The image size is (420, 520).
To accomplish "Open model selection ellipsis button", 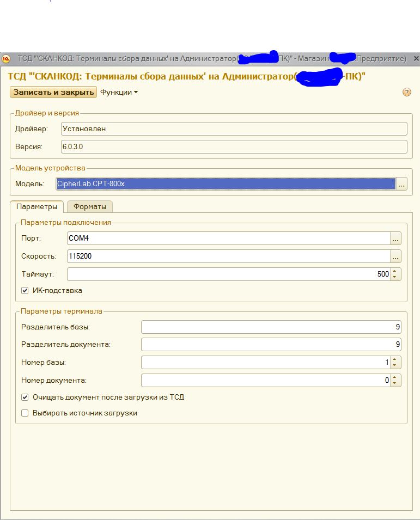I will pos(401,185).
